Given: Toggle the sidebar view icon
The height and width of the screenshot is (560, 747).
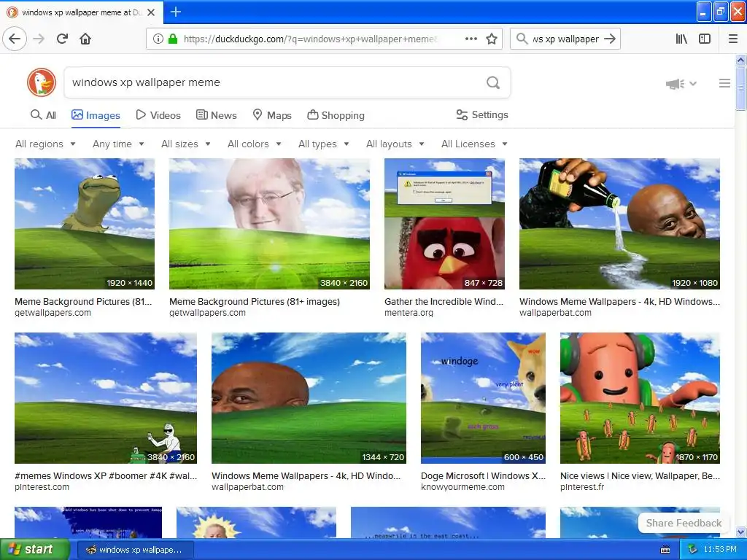Looking at the screenshot, I should pyautogui.click(x=705, y=39).
